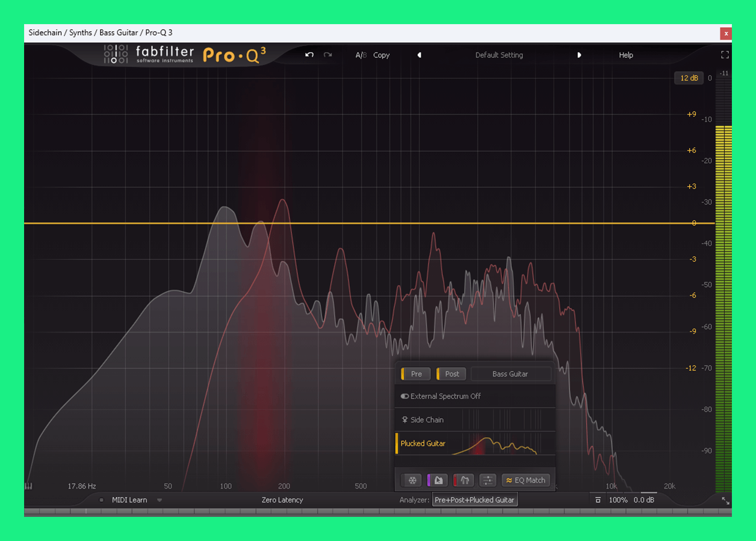
Task: Open the 12 dB display range menu
Action: [689, 78]
